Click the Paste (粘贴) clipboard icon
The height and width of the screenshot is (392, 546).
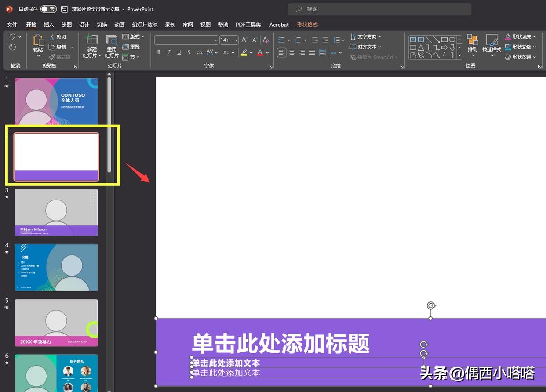tap(38, 40)
